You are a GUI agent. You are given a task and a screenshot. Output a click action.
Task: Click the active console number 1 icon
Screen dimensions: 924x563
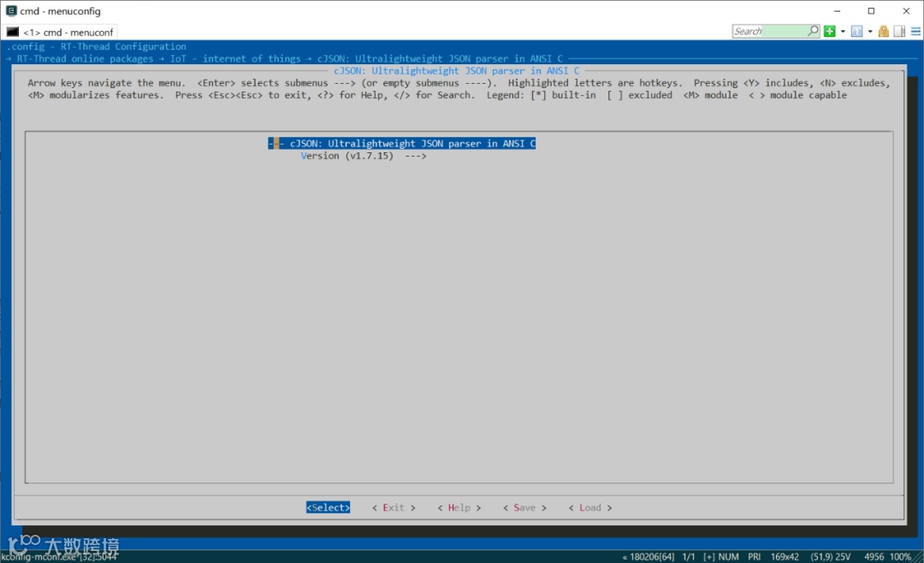click(x=856, y=32)
